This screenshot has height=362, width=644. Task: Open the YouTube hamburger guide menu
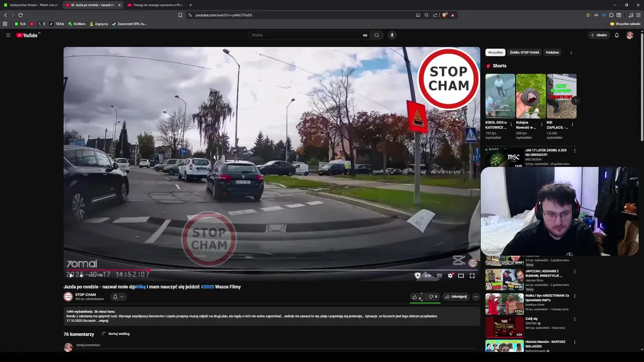coord(8,35)
